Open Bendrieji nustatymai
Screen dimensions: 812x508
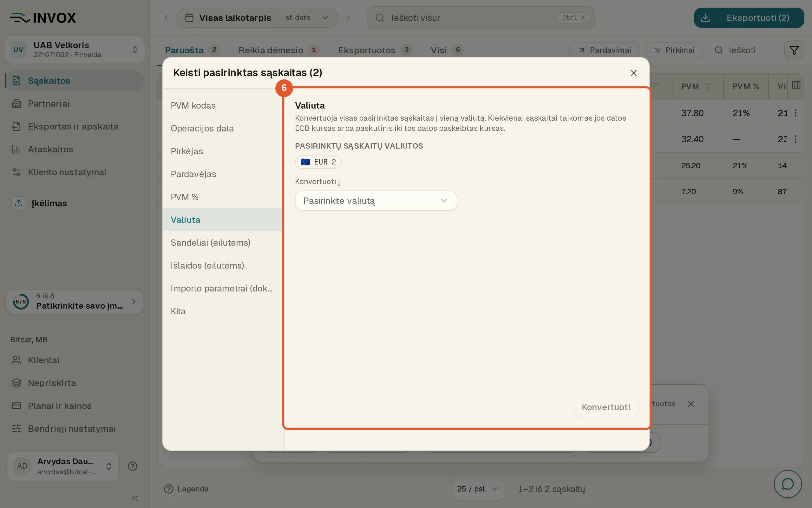point(75,429)
